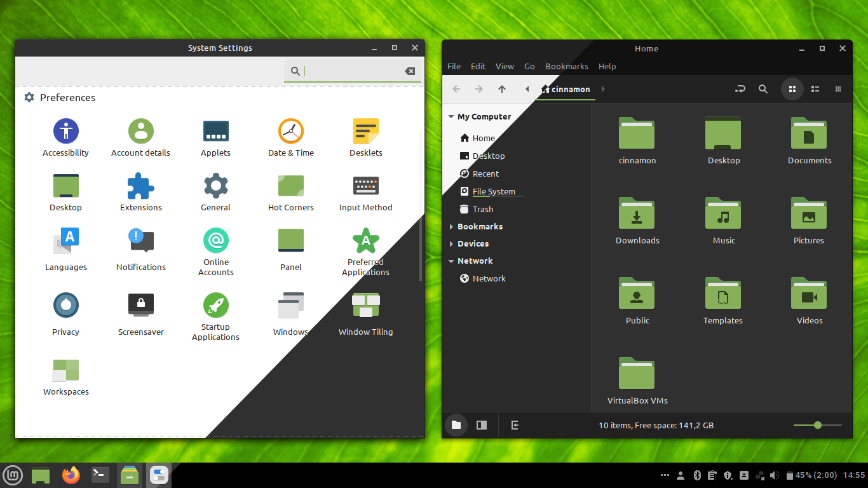Viewport: 868px width, 488px height.
Task: Open the Desklets preferences
Action: point(366,138)
